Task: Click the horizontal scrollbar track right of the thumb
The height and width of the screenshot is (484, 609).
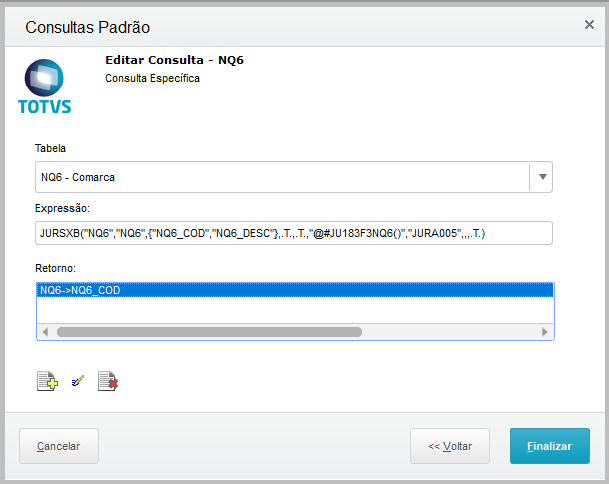Action: pos(450,331)
